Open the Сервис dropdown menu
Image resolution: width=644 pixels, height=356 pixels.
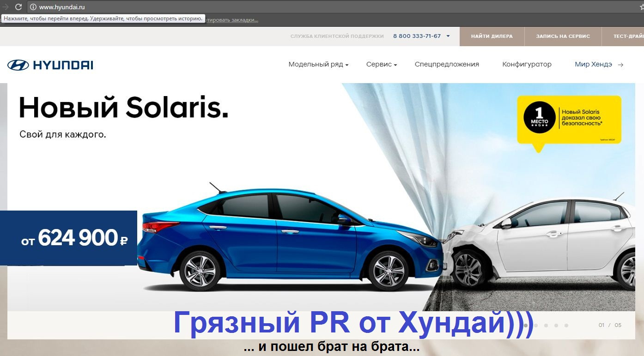coord(382,65)
